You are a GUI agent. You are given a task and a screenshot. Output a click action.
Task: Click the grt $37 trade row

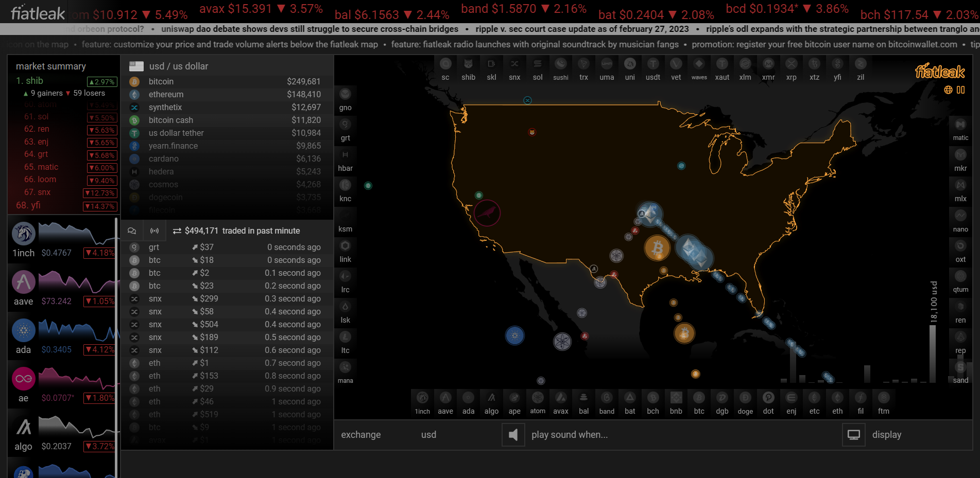click(227, 247)
